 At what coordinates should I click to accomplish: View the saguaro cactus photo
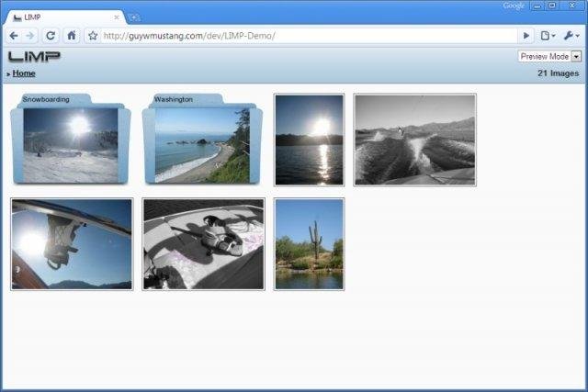[x=309, y=244]
